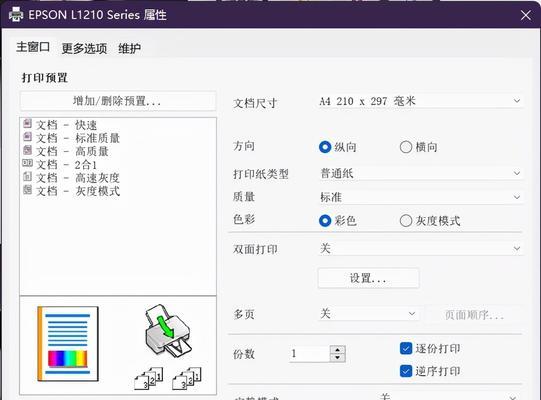Click icon beside 文档 - 灰度模式 preset

[x=27, y=190]
